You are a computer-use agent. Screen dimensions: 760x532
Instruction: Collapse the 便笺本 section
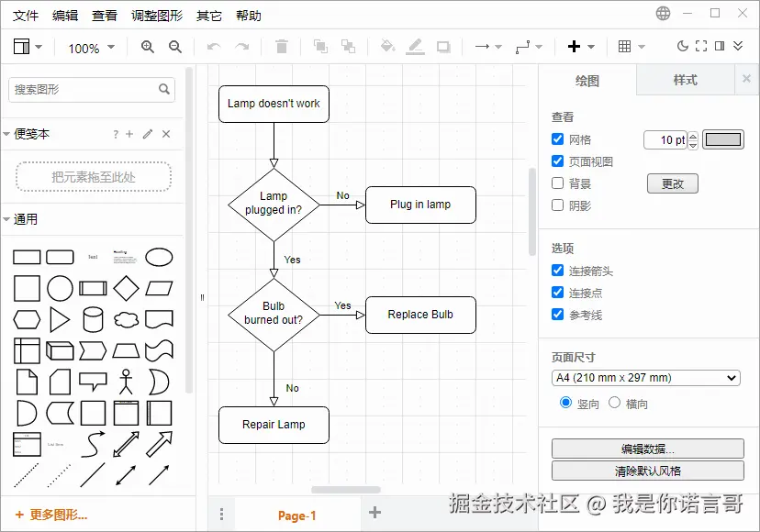[x=6, y=134]
